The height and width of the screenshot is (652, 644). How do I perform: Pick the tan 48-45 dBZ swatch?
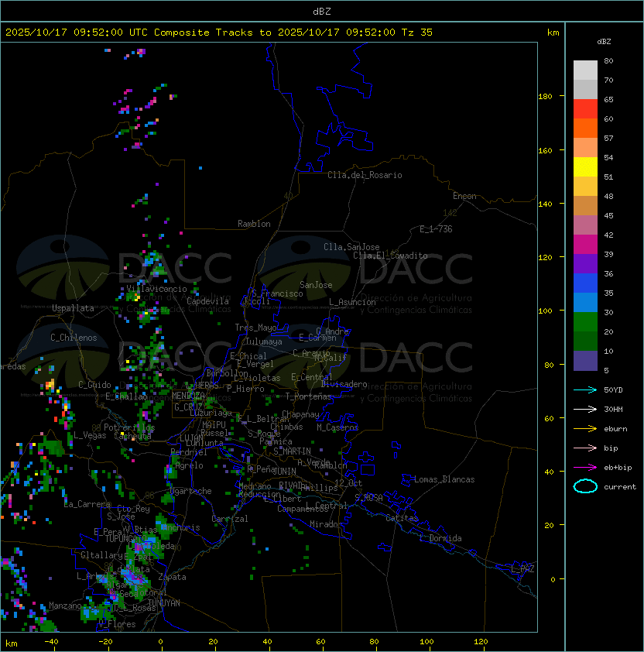coord(585,205)
